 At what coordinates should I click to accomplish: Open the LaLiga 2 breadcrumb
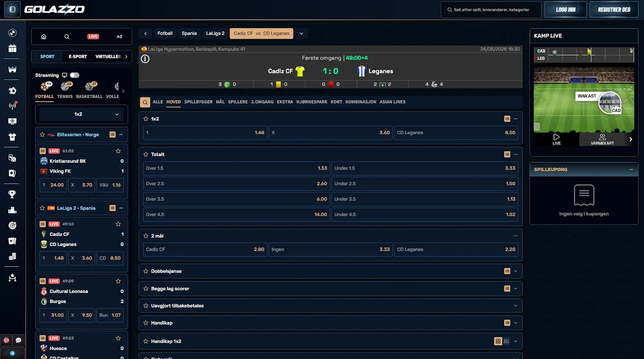[215, 33]
